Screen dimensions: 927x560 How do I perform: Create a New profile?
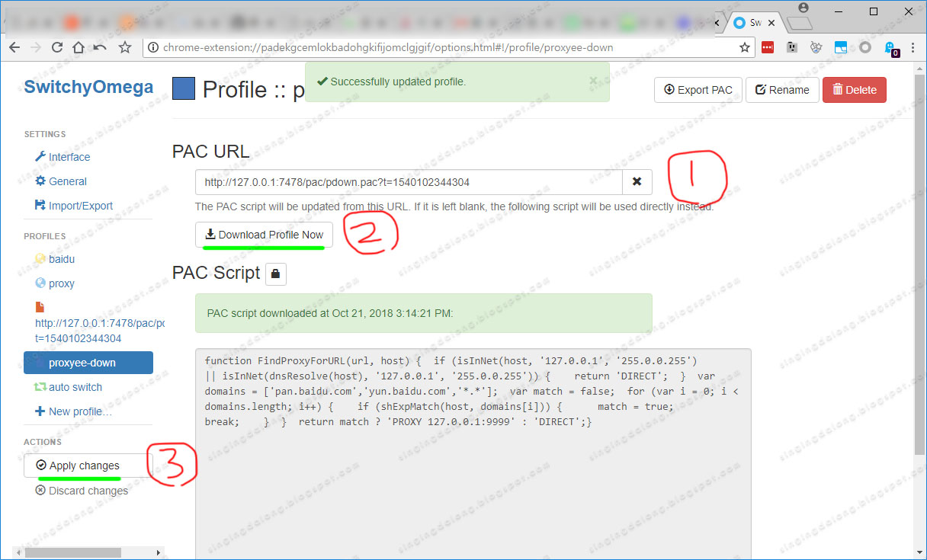point(73,411)
